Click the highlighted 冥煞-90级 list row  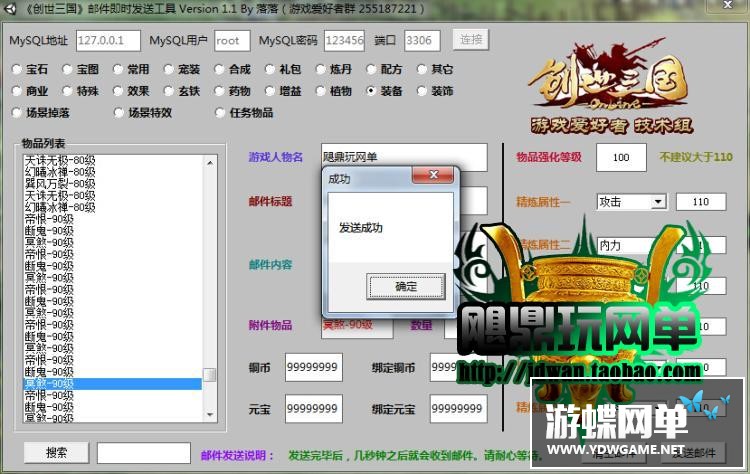pyautogui.click(x=112, y=384)
